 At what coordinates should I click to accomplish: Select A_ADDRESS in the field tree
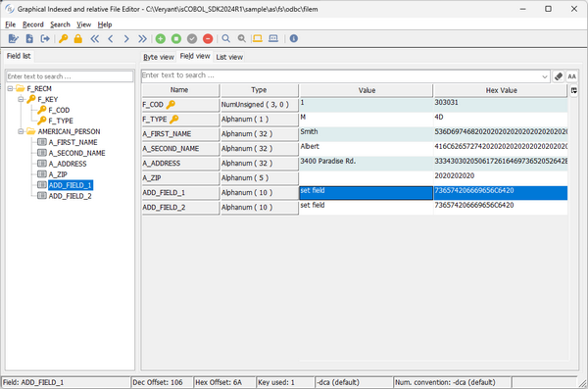tap(68, 164)
